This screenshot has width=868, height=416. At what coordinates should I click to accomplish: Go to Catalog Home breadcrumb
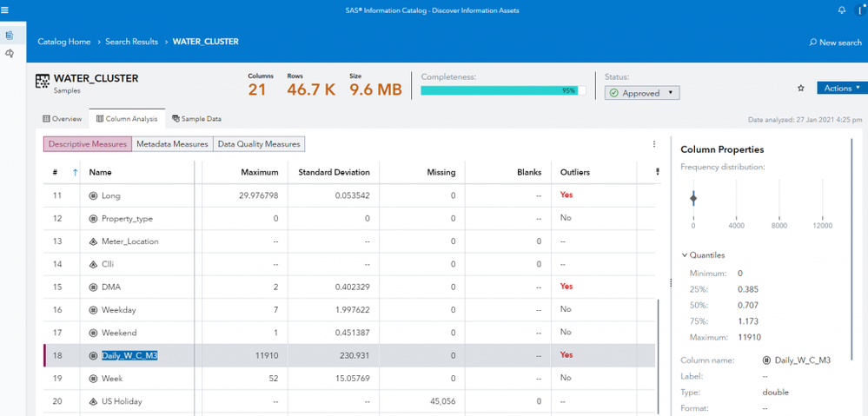coord(63,42)
